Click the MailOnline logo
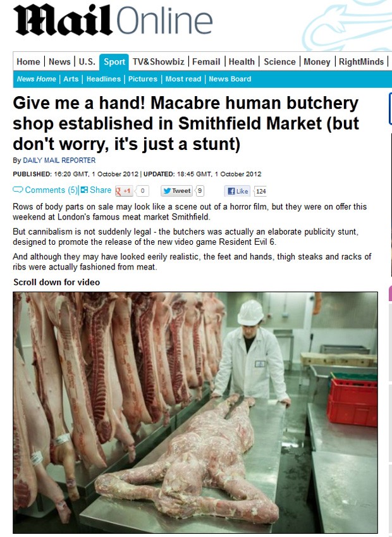 coord(113,22)
